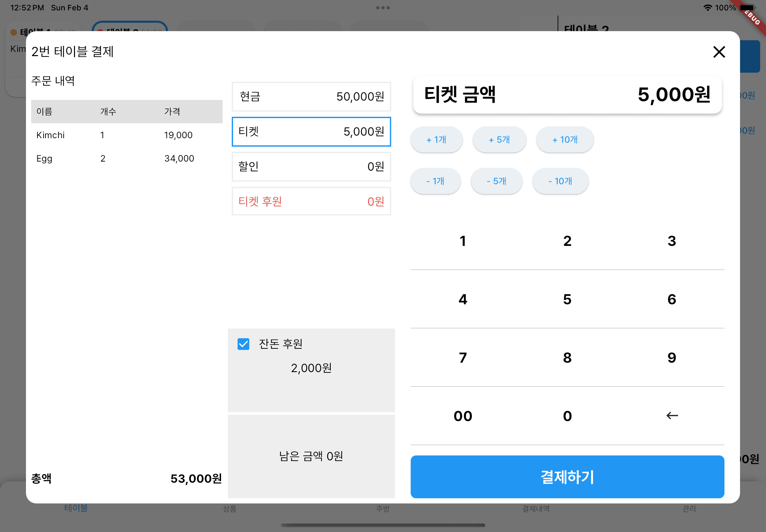Viewport: 766px width, 532px height.
Task: Open the 관리 management section
Action: [x=688, y=509]
